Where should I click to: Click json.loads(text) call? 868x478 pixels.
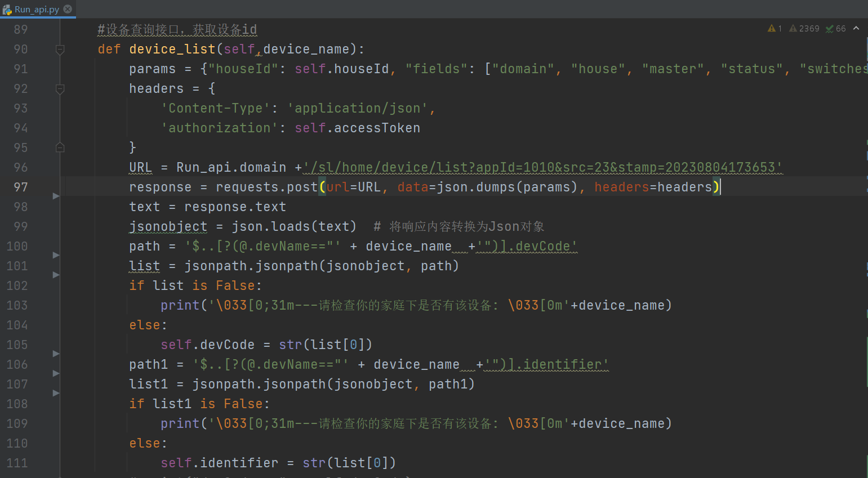295,226
